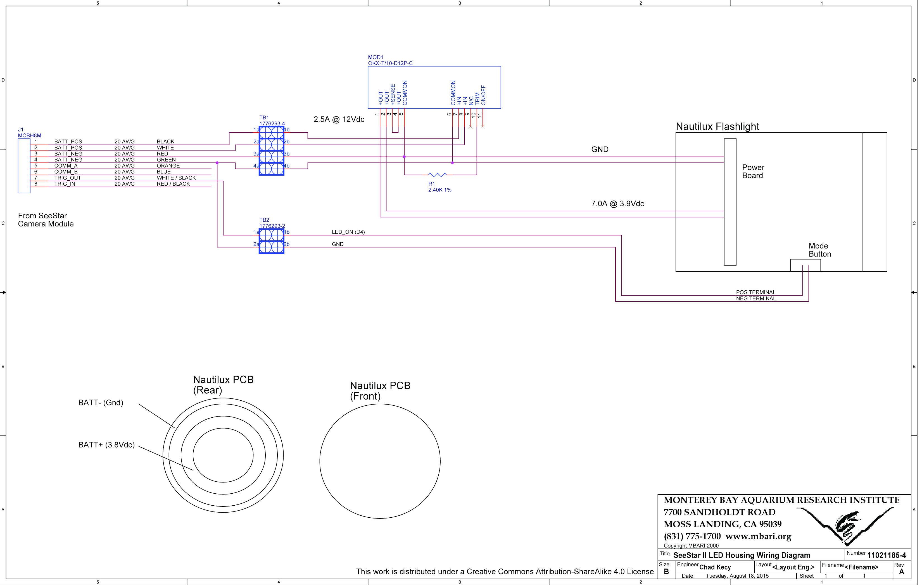The width and height of the screenshot is (922, 588).
Task: Select the 'SeeStar II LED Housing Wiring Diagram' title
Action: (742, 556)
